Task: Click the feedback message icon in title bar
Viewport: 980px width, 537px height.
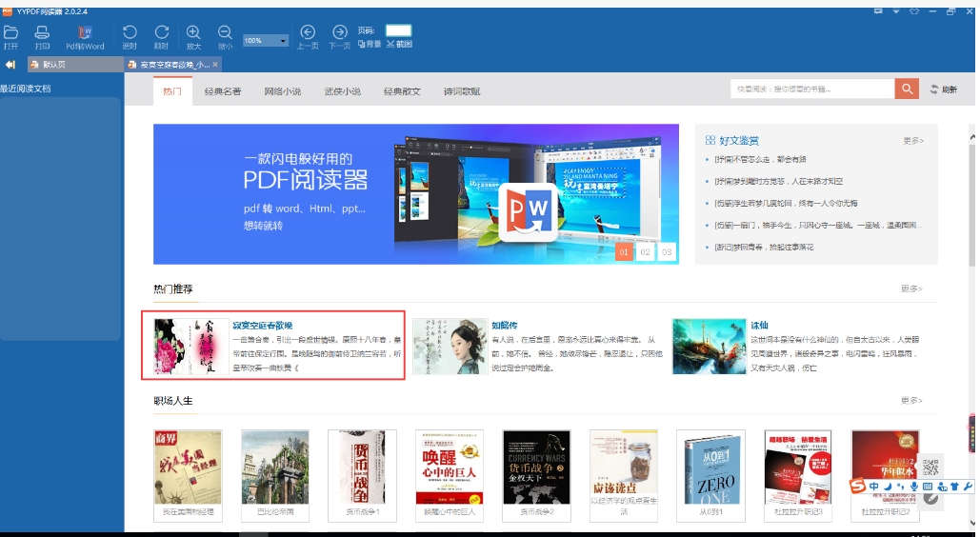Action: [878, 11]
